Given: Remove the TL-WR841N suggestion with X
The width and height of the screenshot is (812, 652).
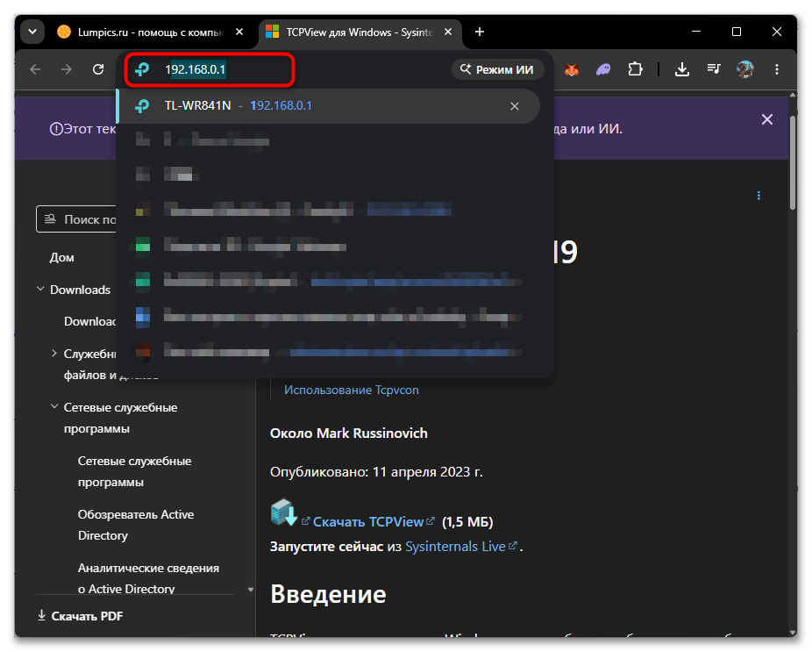Looking at the screenshot, I should [514, 106].
